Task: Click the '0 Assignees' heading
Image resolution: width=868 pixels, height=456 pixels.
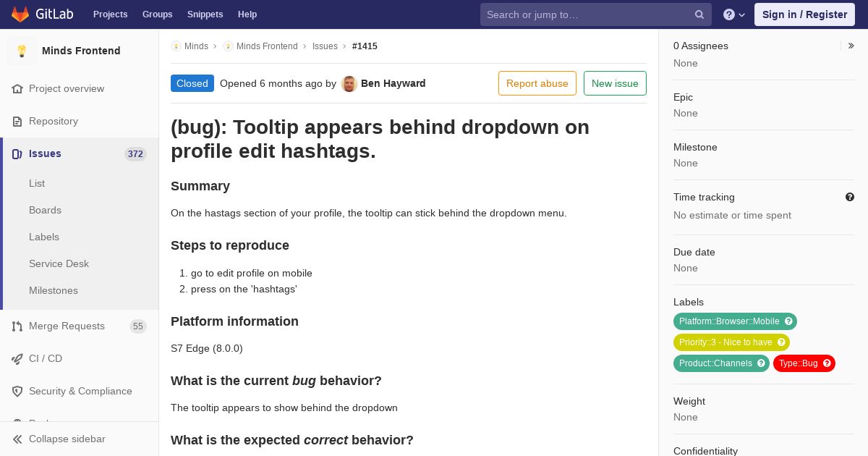Action: pyautogui.click(x=701, y=46)
